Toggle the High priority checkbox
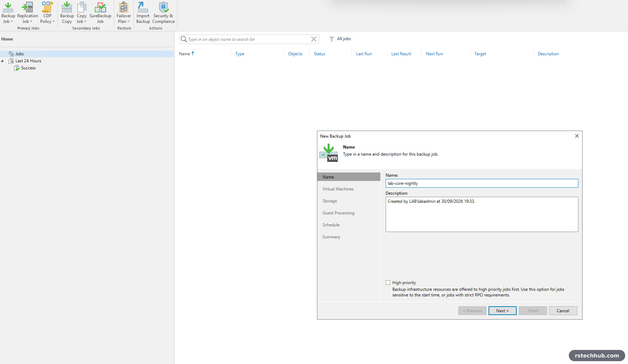 click(388, 283)
